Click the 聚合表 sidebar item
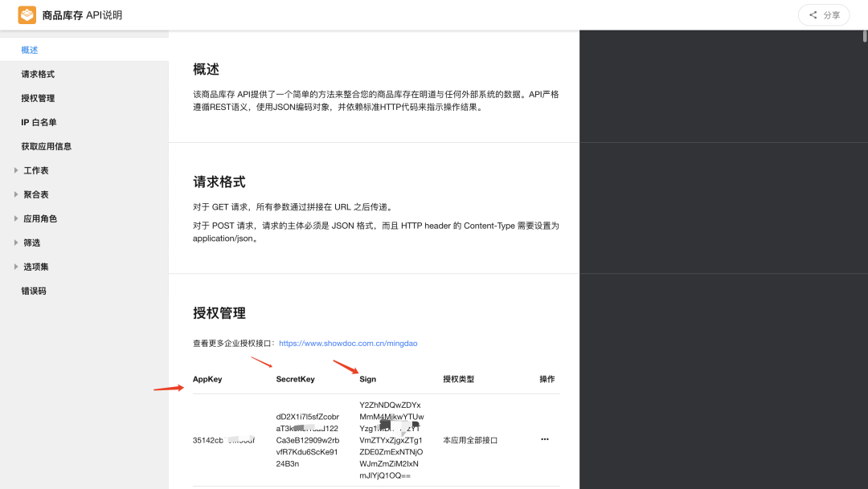This screenshot has width=868, height=489. [x=36, y=194]
